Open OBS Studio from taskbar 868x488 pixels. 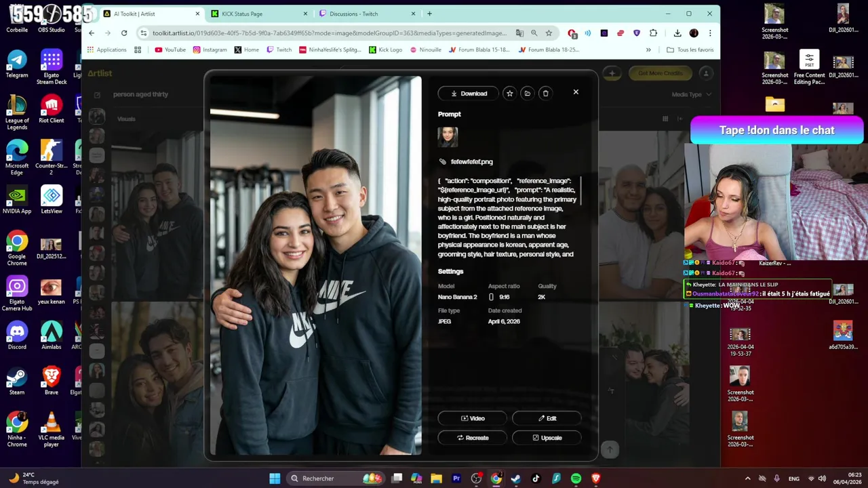pos(476,479)
